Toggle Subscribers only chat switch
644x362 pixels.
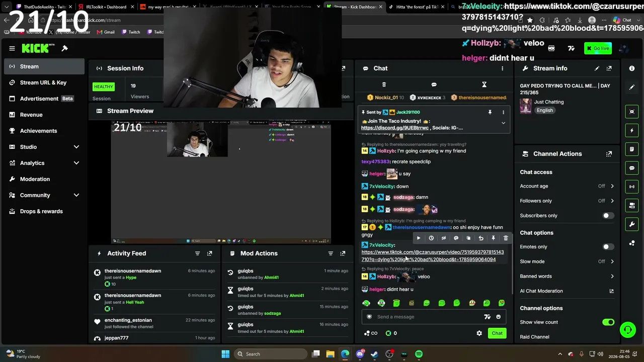(x=608, y=216)
